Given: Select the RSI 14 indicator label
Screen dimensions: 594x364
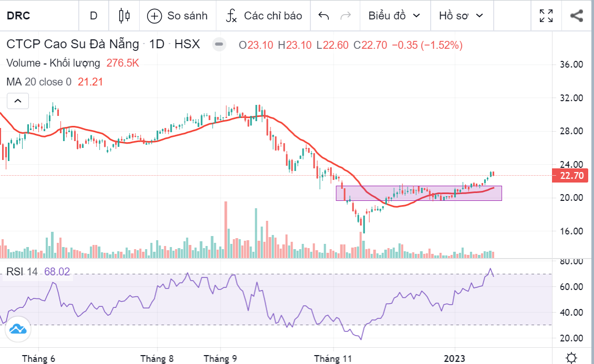Looking at the screenshot, I should 22,271.
